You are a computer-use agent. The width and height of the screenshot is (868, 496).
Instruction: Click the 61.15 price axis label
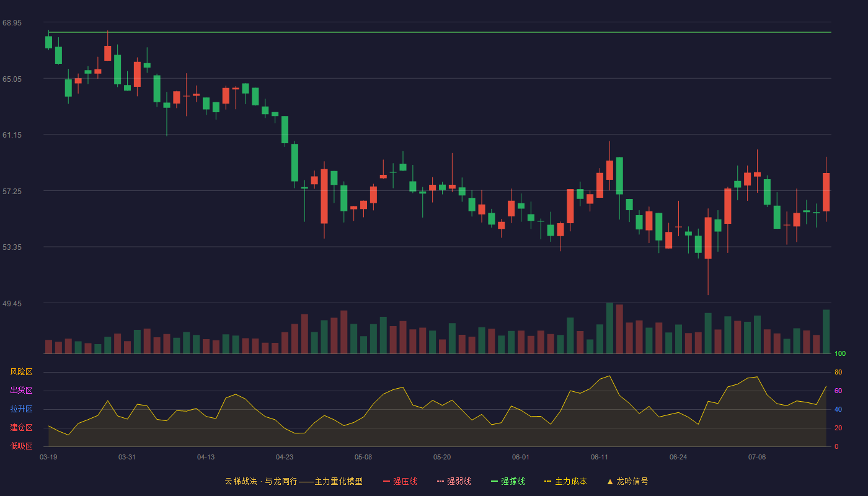tap(12, 135)
